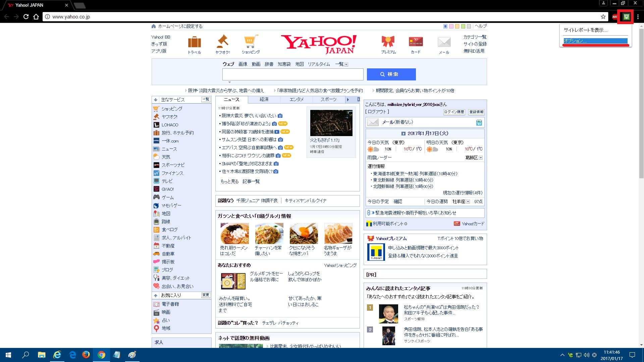This screenshot has width=644, height=362.
Task: Open Edge browser from the taskbar
Action: coord(72,355)
